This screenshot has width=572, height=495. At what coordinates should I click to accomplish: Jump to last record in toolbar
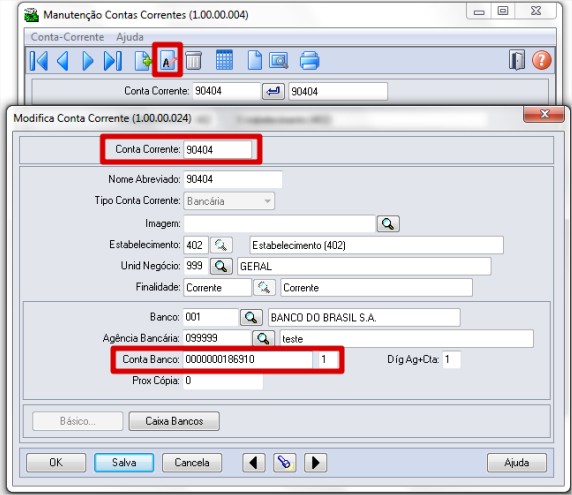(113, 61)
